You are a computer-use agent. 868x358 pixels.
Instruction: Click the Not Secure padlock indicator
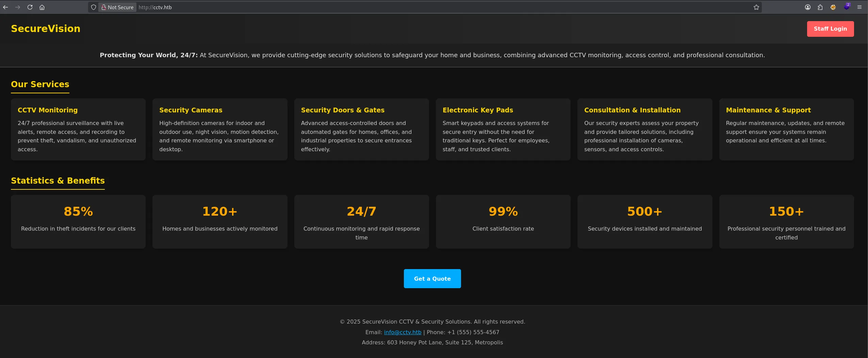click(117, 7)
